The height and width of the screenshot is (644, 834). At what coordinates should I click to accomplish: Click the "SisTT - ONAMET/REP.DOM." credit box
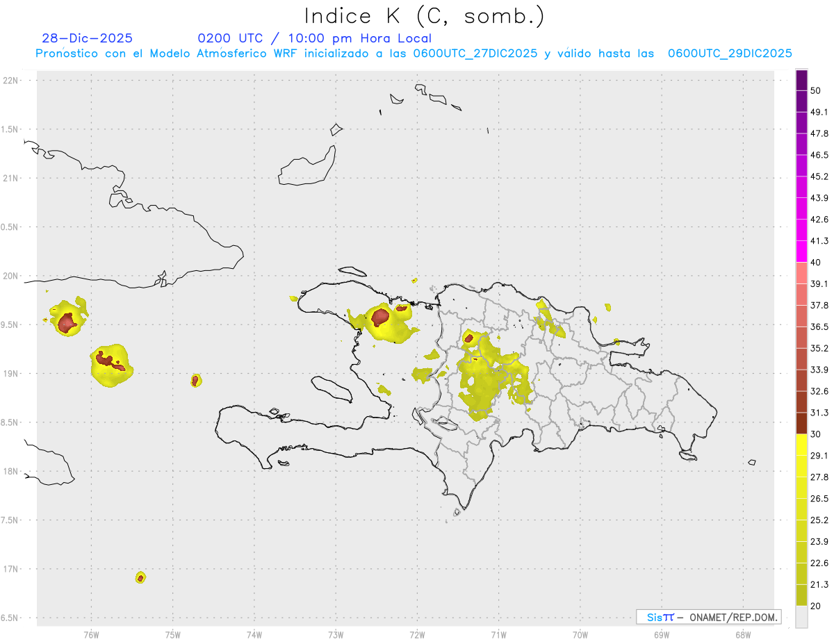[709, 617]
